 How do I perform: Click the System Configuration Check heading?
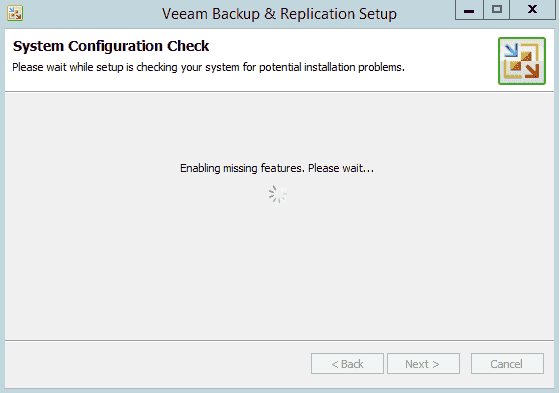coord(111,46)
